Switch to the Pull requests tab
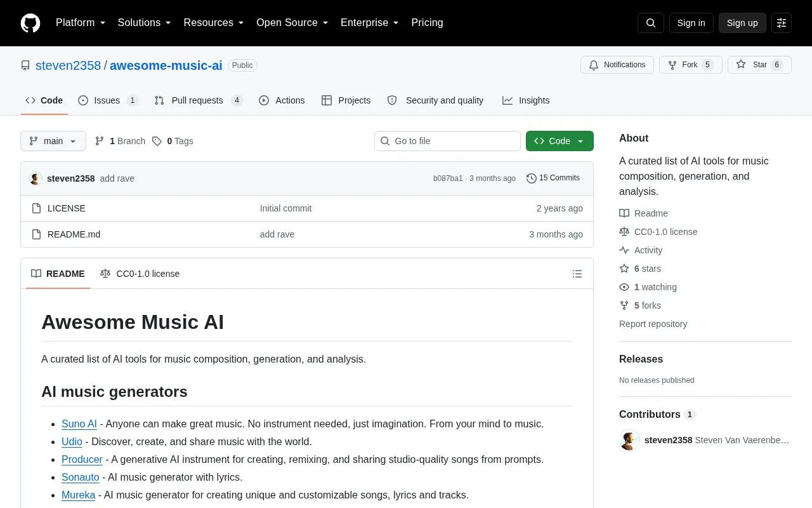 click(199, 100)
